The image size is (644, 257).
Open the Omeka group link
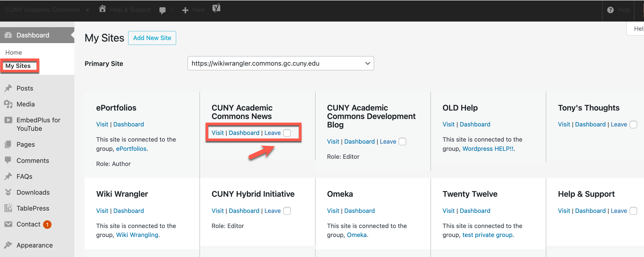pos(357,235)
